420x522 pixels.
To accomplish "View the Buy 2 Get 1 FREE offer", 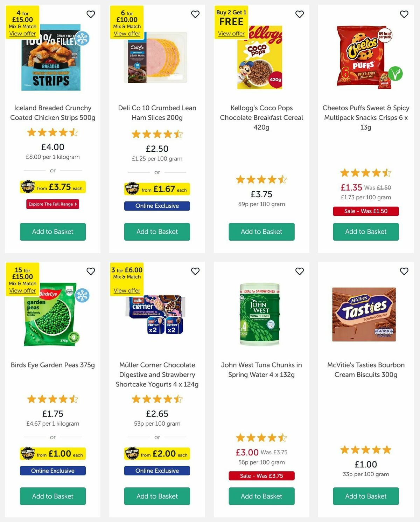I will coord(231,33).
